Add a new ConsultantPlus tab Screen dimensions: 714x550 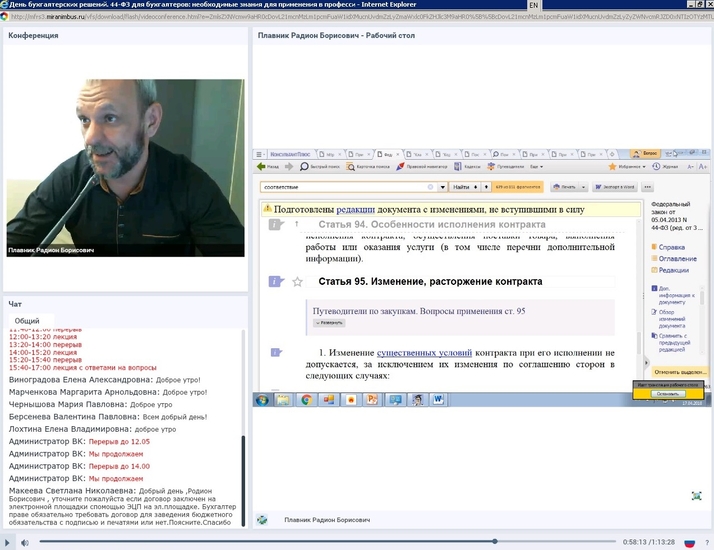click(x=612, y=154)
